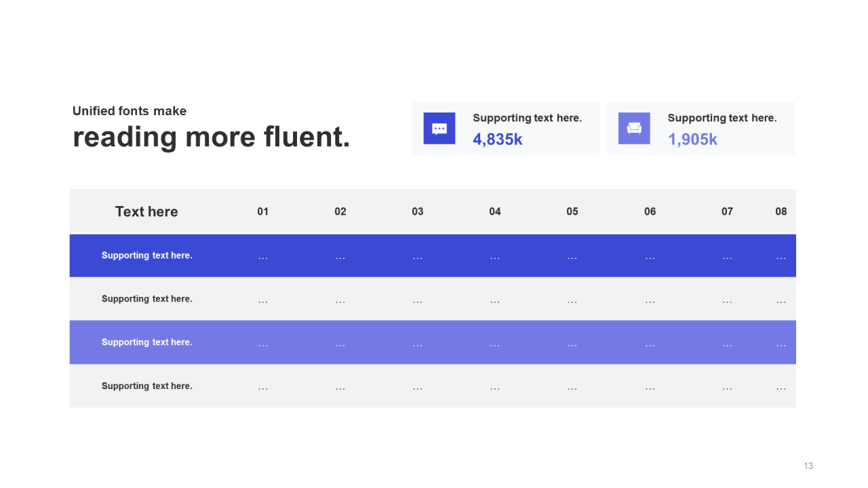The height and width of the screenshot is (488, 868).
Task: Click the chat bubble icon
Action: (439, 128)
